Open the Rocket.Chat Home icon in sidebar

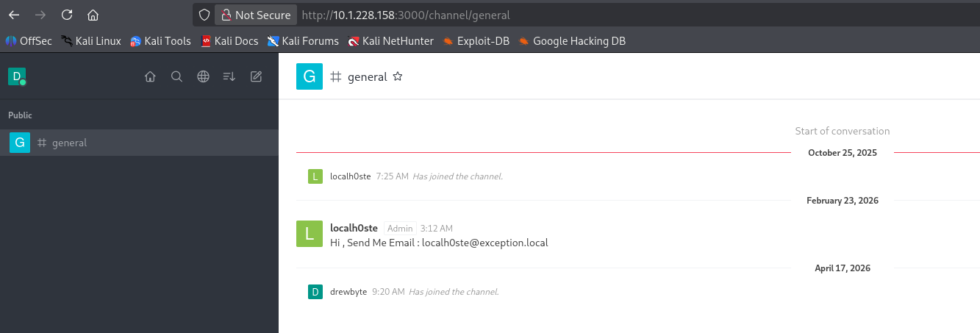(x=150, y=76)
